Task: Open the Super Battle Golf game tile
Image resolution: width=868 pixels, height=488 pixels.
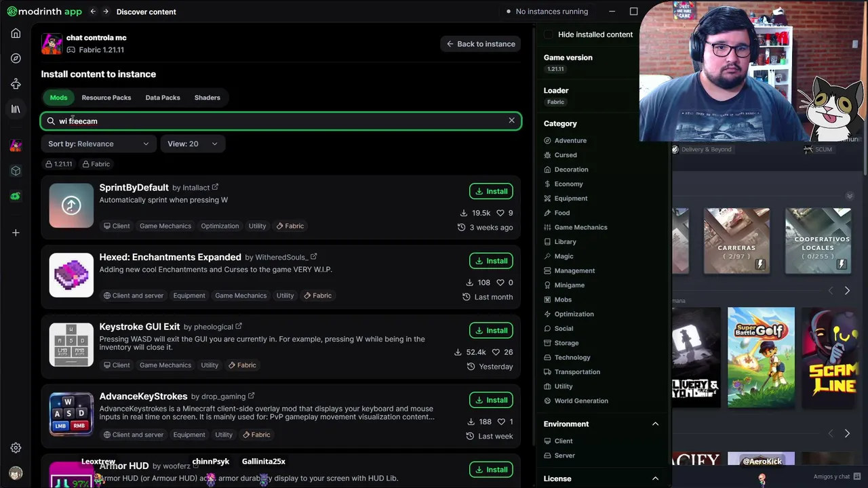Action: [761, 357]
